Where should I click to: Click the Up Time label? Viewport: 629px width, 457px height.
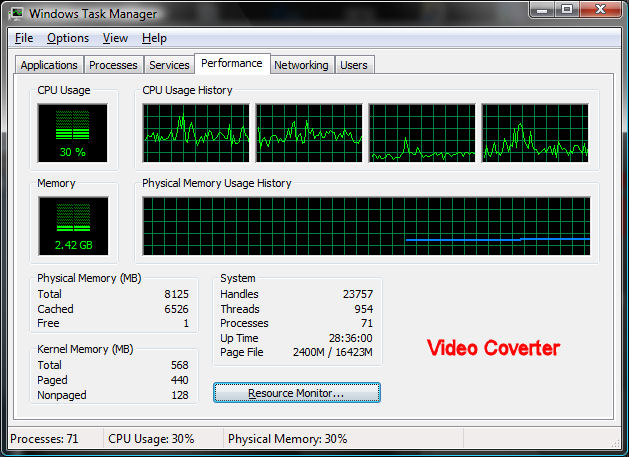[239, 338]
